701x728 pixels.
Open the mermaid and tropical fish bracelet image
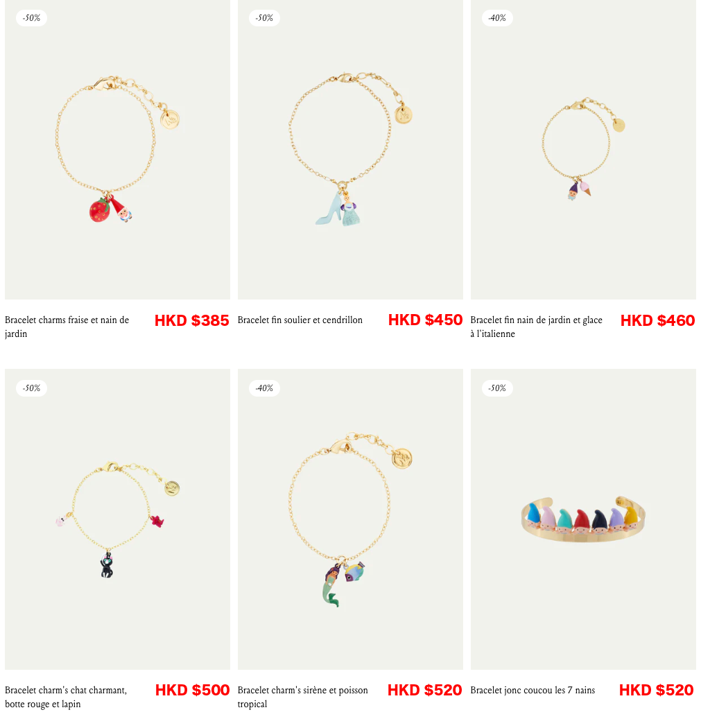coord(351,519)
